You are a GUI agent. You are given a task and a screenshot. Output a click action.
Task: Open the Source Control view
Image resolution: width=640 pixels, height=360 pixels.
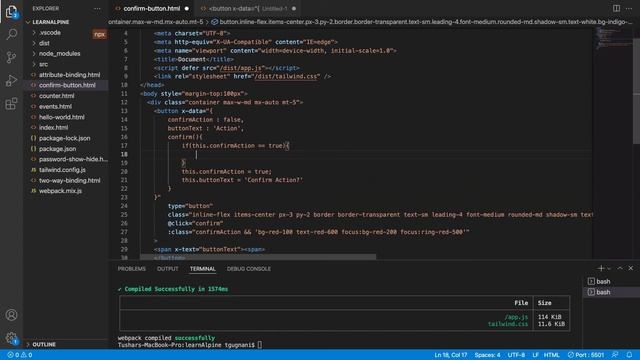[11, 57]
